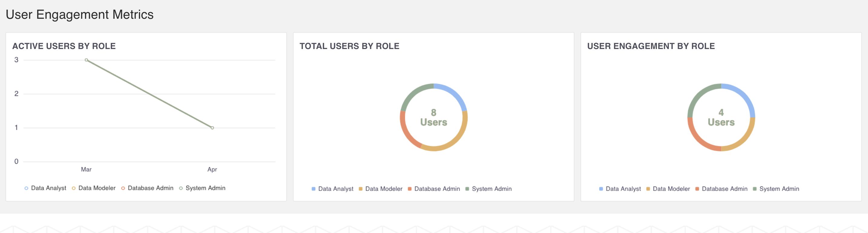Toggle Database Admin in Total Users legend
This screenshot has width=868, height=233.
click(x=434, y=189)
